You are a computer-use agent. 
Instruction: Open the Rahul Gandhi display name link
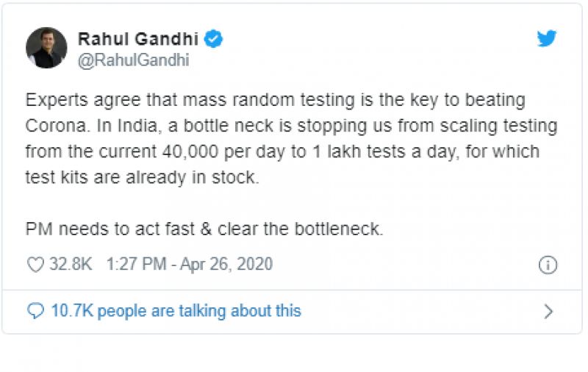click(138, 39)
